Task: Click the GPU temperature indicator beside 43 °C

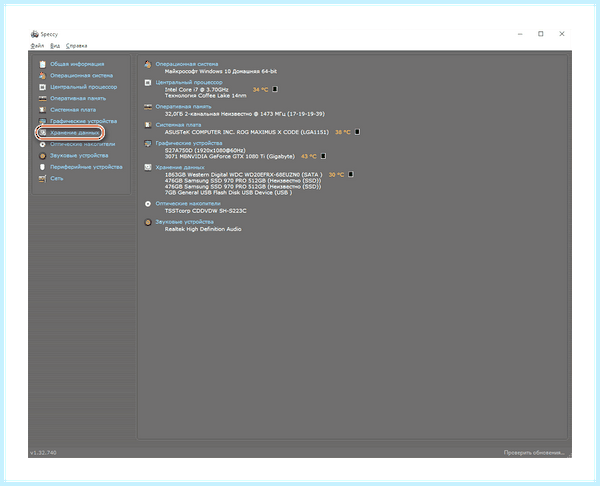Action: click(323, 156)
